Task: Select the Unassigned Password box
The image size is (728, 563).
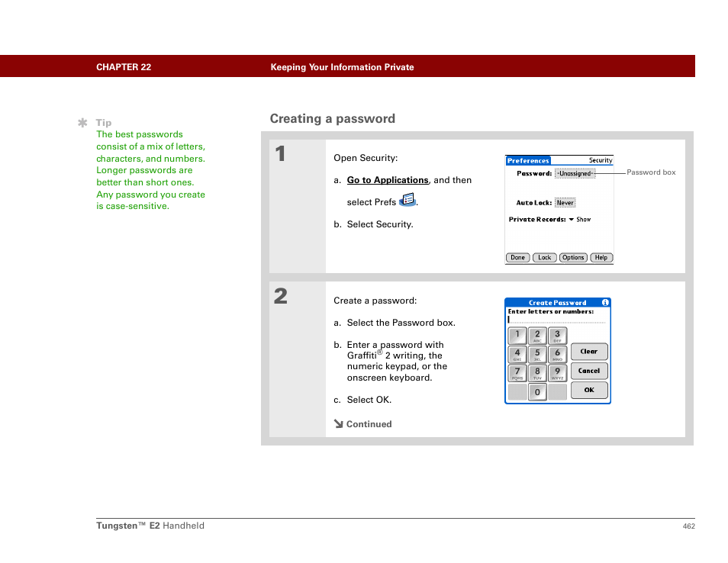Action: point(575,174)
